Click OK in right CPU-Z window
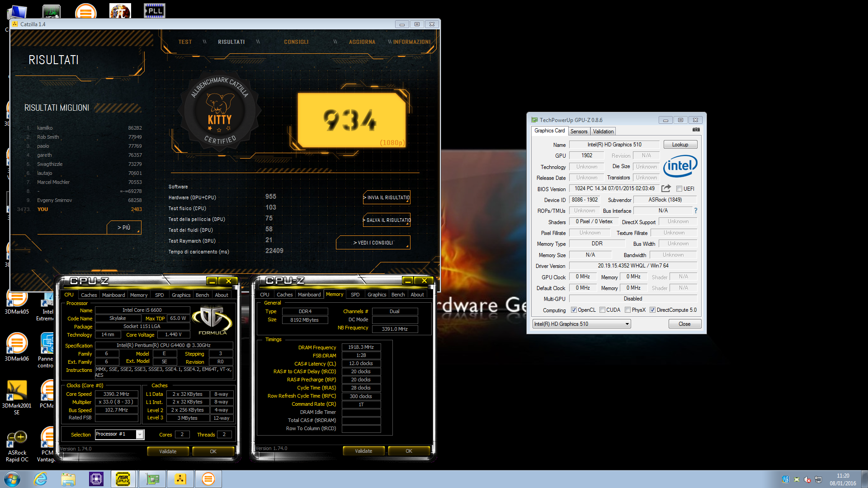 (409, 451)
